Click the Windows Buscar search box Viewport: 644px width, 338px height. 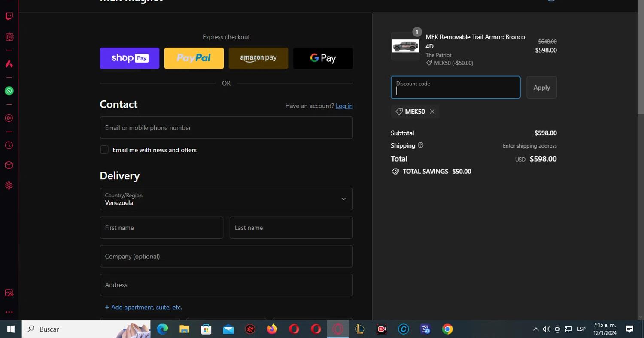coord(86,329)
